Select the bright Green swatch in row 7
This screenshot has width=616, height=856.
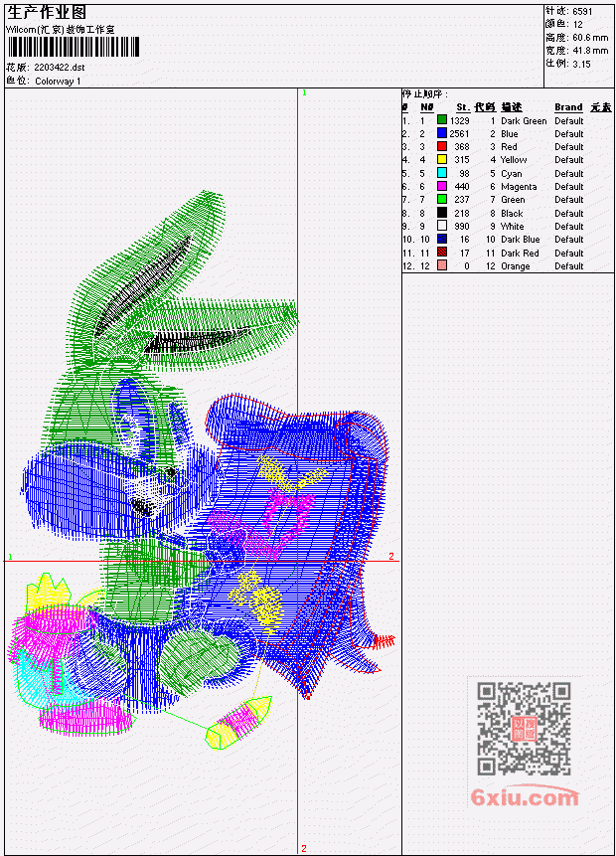442,199
